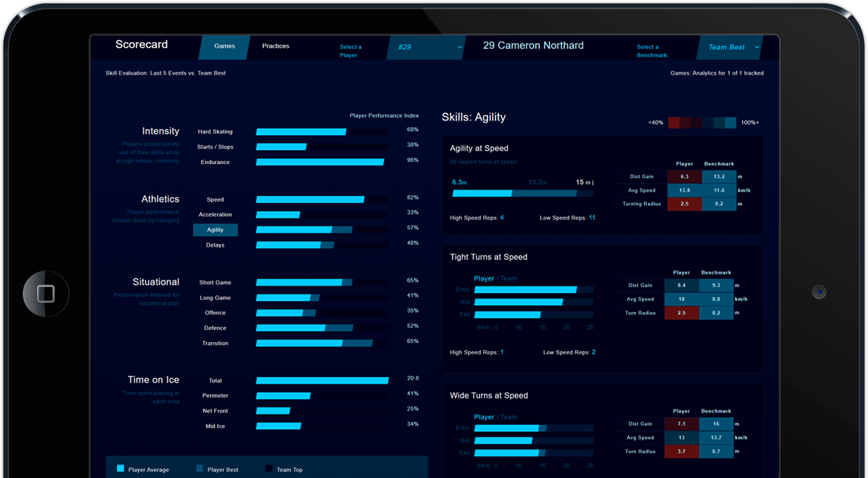Click the Select a Benchmark label
This screenshot has width=868, height=478.
click(x=652, y=51)
